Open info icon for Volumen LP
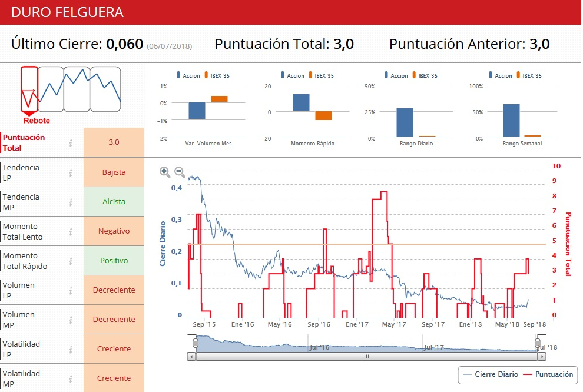This screenshot has width=583, height=392. (71, 291)
